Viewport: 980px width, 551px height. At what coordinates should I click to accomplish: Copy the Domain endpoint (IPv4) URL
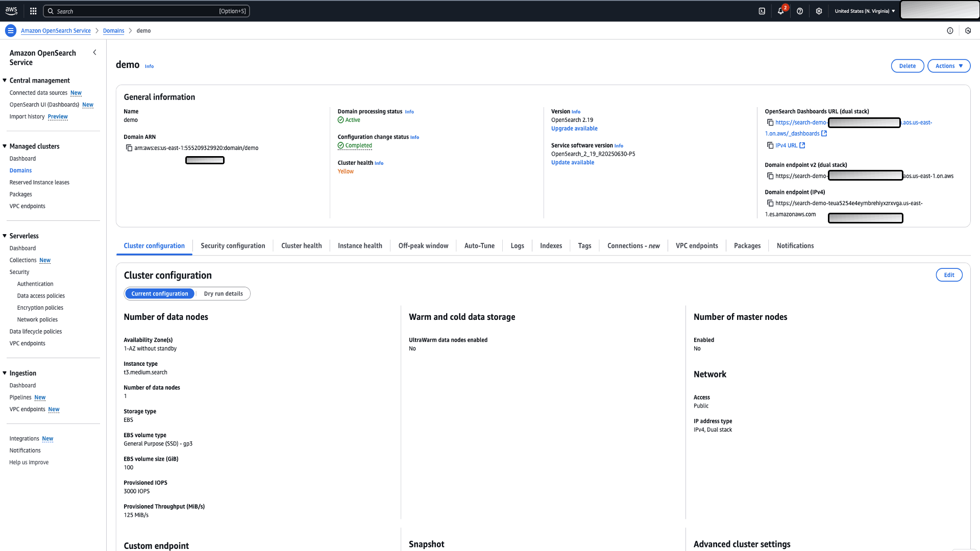[770, 203]
